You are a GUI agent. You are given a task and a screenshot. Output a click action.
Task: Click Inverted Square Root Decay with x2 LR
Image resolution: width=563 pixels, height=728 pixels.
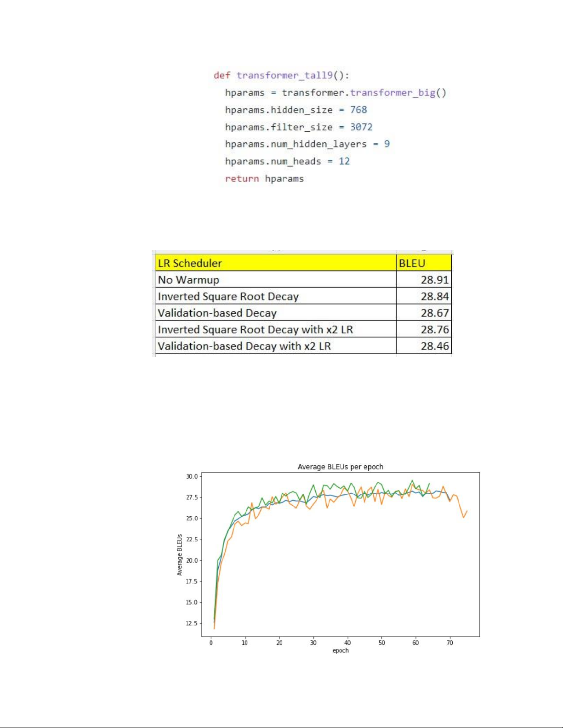[x=256, y=329]
